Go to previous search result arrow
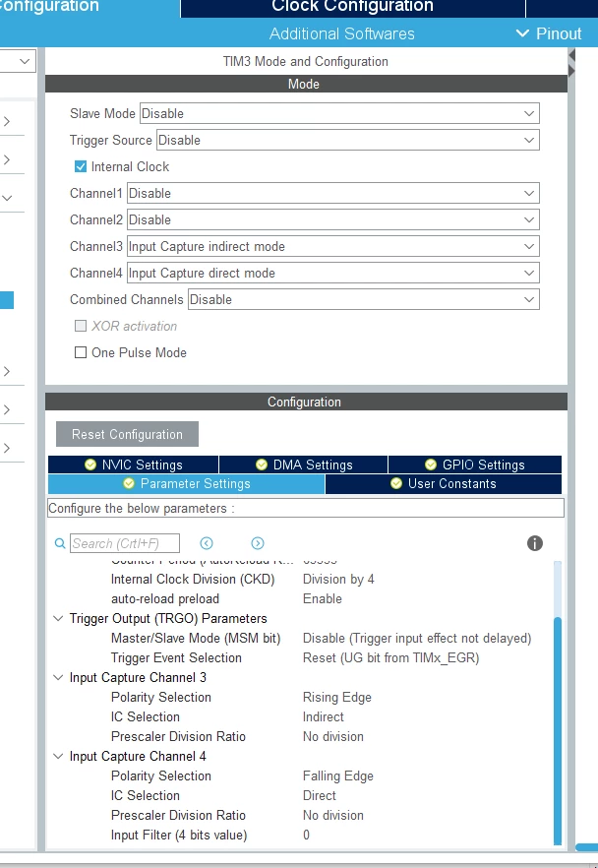This screenshot has height=868, width=598. click(207, 543)
